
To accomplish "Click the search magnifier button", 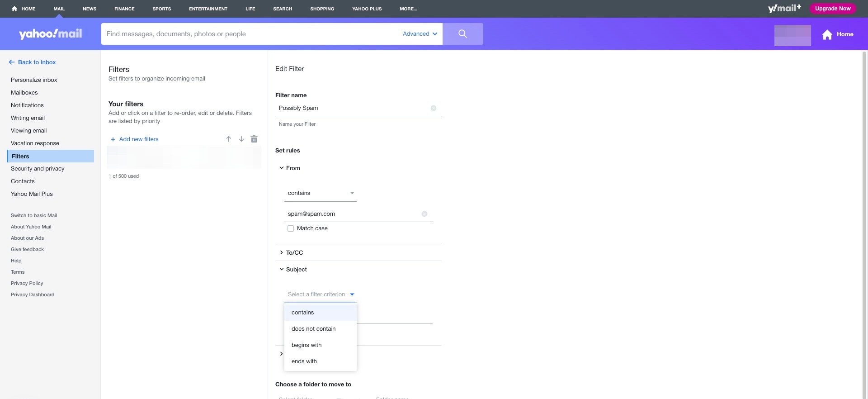I will [462, 34].
